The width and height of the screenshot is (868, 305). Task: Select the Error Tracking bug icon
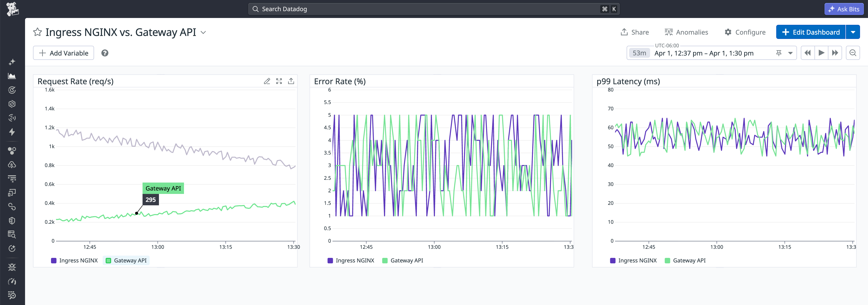12,267
